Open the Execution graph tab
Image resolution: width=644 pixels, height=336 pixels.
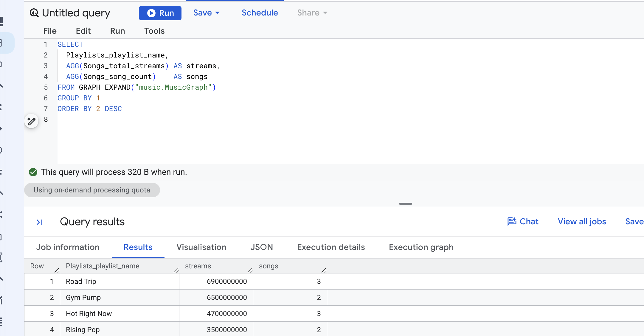click(421, 247)
